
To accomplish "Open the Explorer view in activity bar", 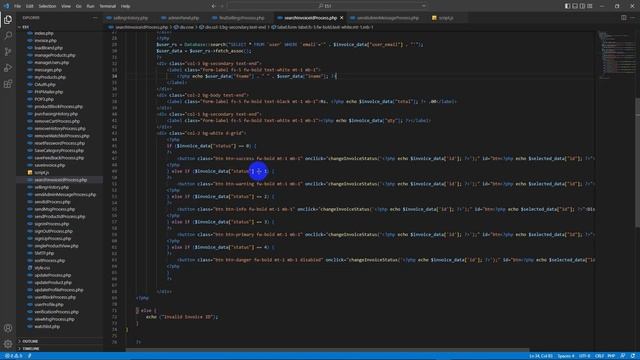I will pyautogui.click(x=8, y=20).
